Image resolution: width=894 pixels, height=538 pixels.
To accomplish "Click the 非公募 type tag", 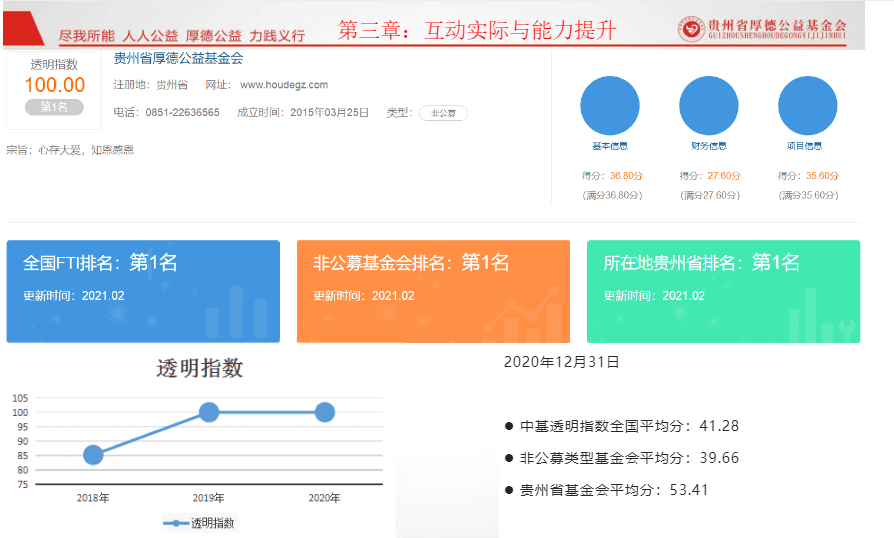I will pyautogui.click(x=443, y=113).
